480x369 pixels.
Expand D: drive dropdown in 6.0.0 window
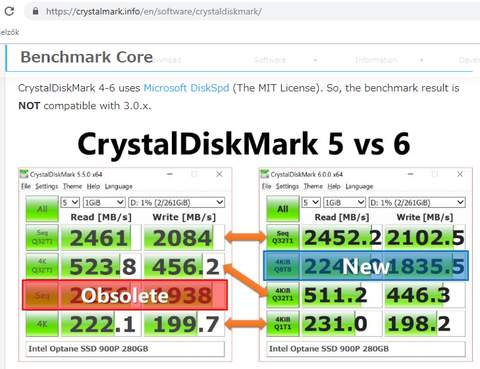[417, 203]
